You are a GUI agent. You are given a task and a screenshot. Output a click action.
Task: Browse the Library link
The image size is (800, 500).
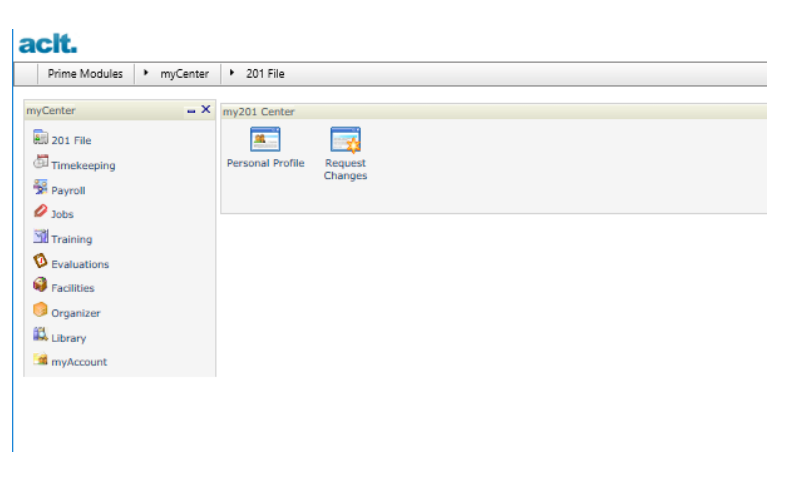(x=69, y=338)
